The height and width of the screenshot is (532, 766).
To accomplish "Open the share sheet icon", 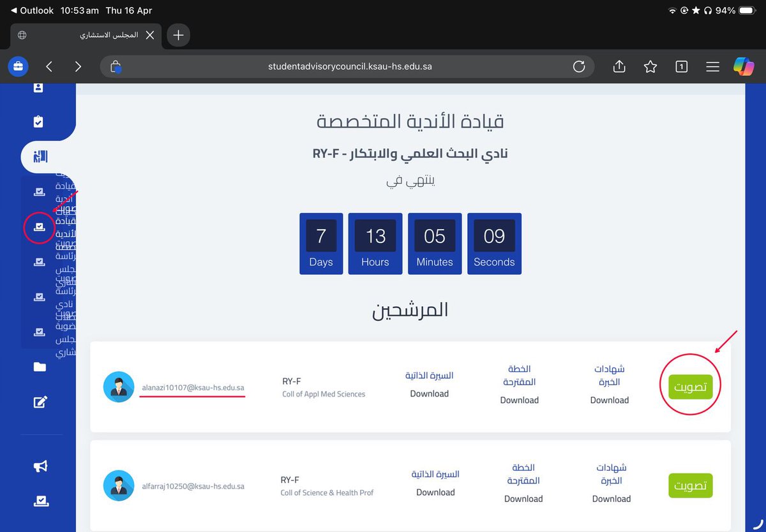I will [x=619, y=66].
